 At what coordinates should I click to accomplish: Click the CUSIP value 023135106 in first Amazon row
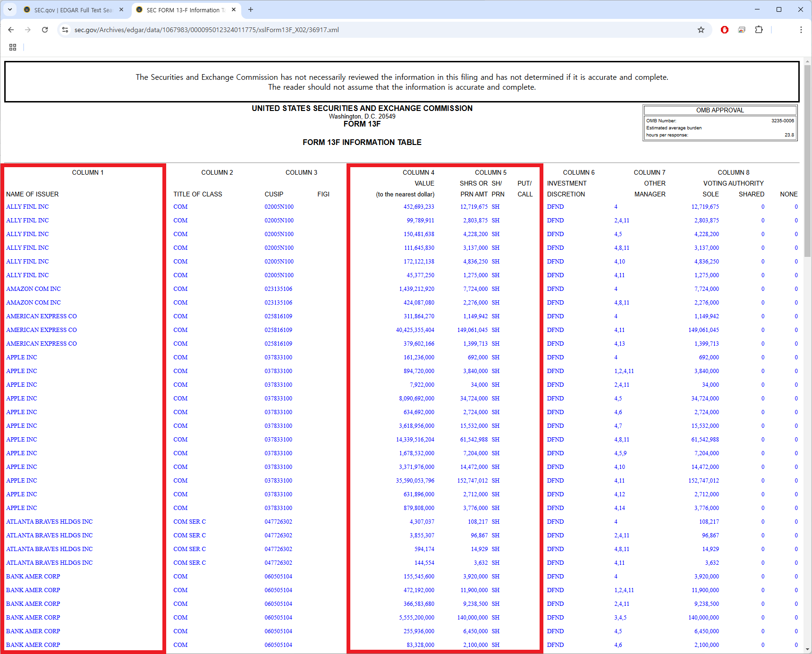279,289
